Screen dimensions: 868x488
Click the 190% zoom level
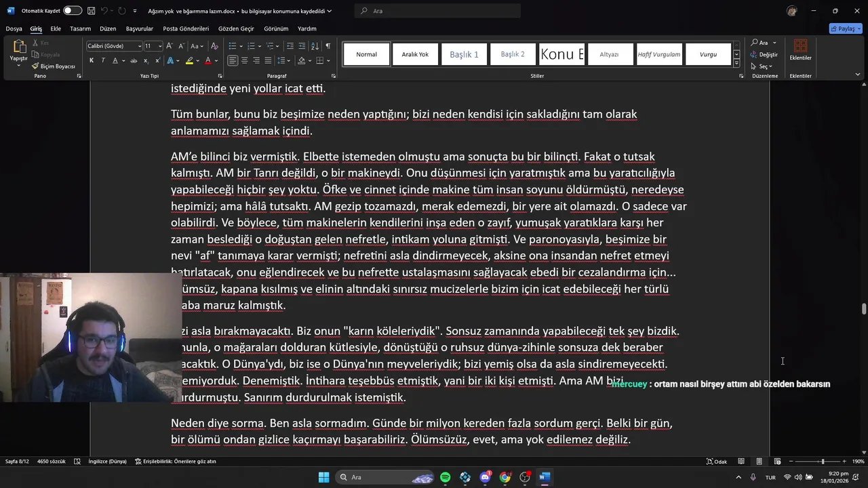click(858, 462)
